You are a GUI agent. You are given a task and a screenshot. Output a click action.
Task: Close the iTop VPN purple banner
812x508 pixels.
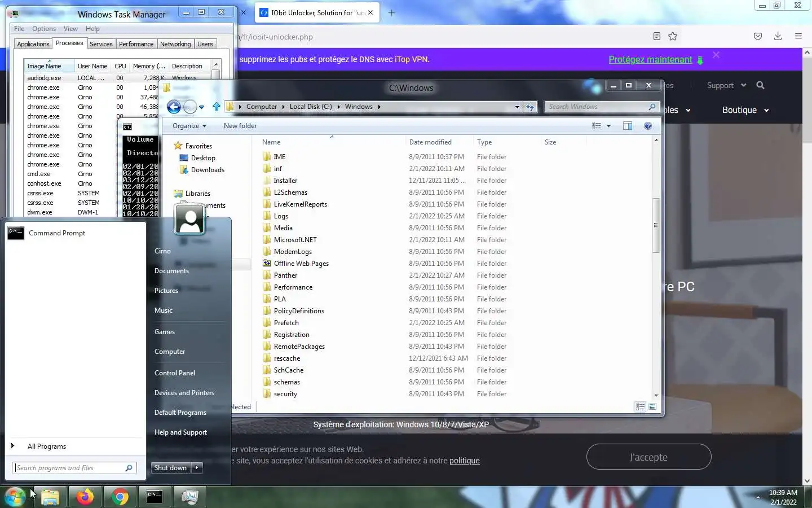(x=716, y=55)
